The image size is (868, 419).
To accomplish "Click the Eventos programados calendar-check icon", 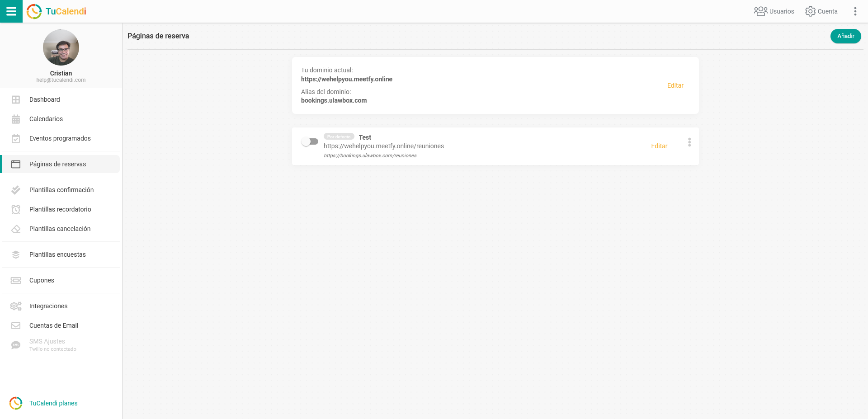I will coord(16,138).
